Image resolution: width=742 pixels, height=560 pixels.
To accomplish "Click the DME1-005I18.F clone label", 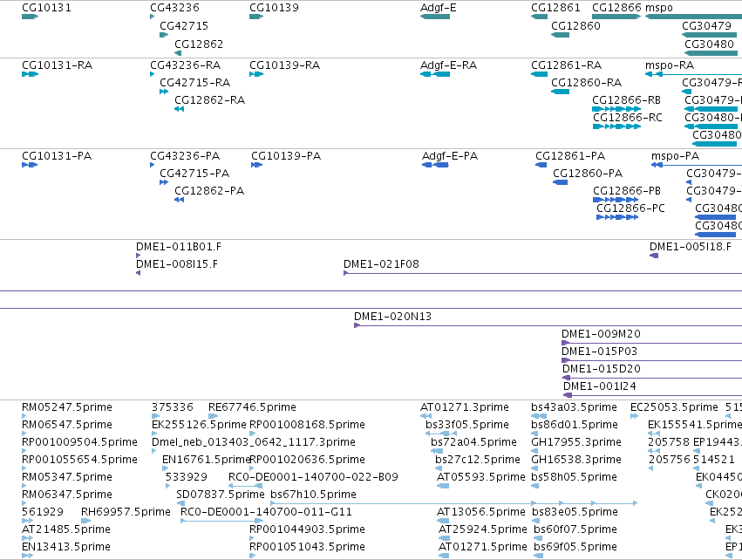I will pyautogui.click(x=690, y=247).
